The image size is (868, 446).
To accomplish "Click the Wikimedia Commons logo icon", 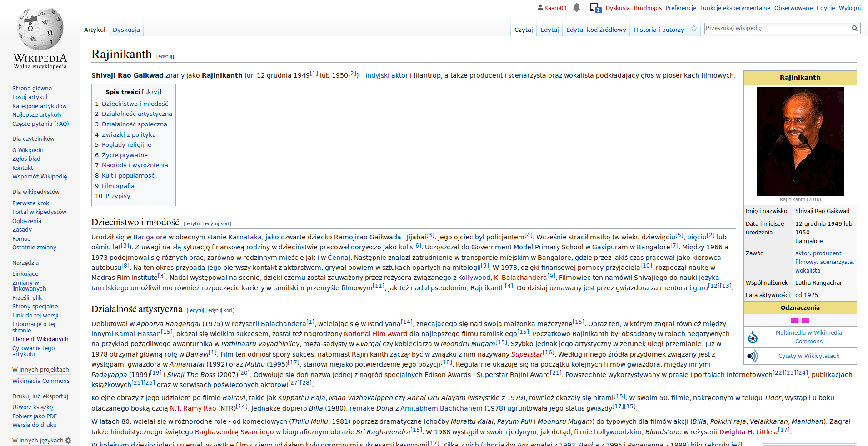I will click(x=753, y=337).
